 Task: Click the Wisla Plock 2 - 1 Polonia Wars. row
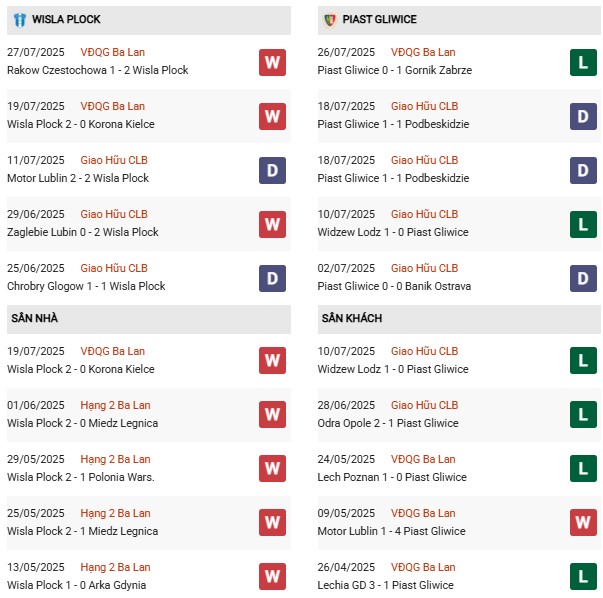(x=78, y=477)
